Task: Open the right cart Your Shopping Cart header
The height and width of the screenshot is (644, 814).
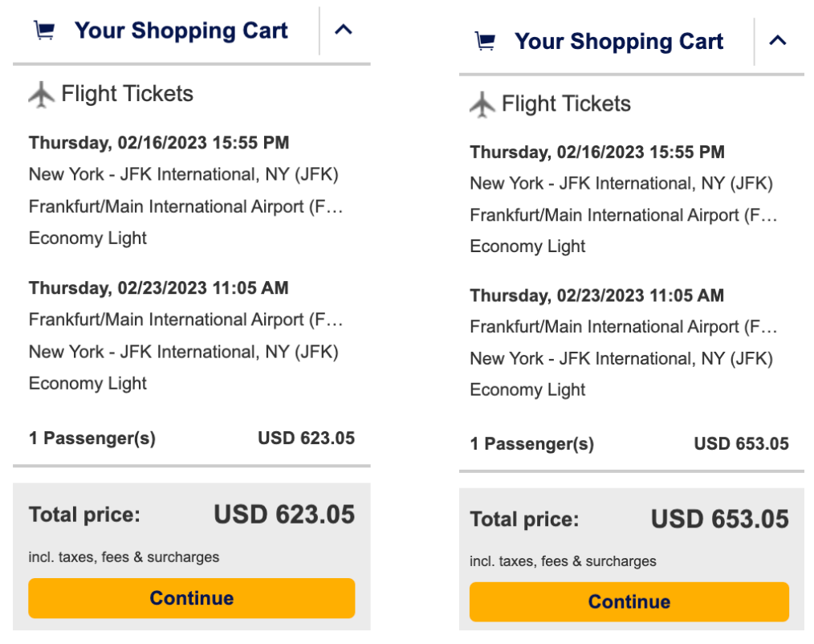Action: click(619, 40)
